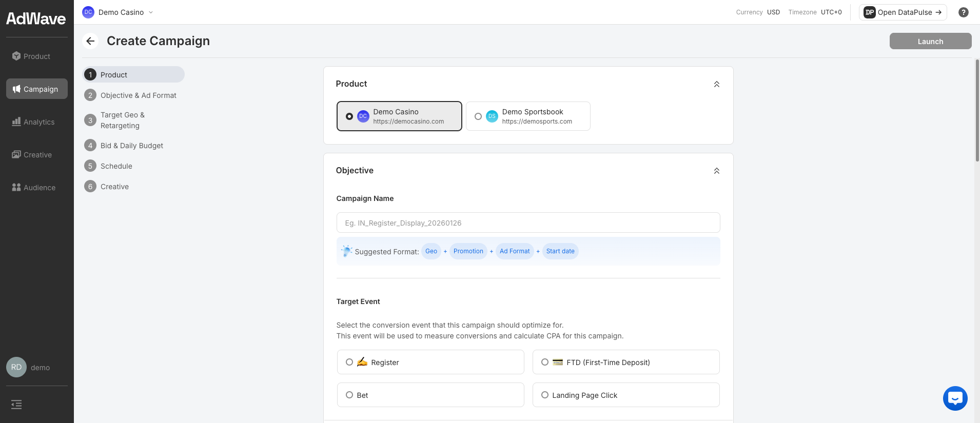Choose Landing Page Click target event
This screenshot has height=423, width=980.
(x=626, y=395)
